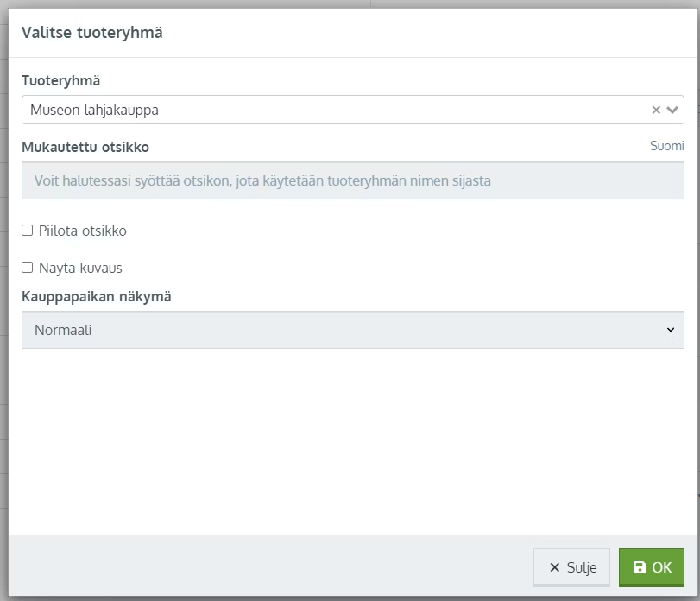Click the Tuoteryhmä field label
The width and height of the screenshot is (700, 601).
tap(60, 81)
